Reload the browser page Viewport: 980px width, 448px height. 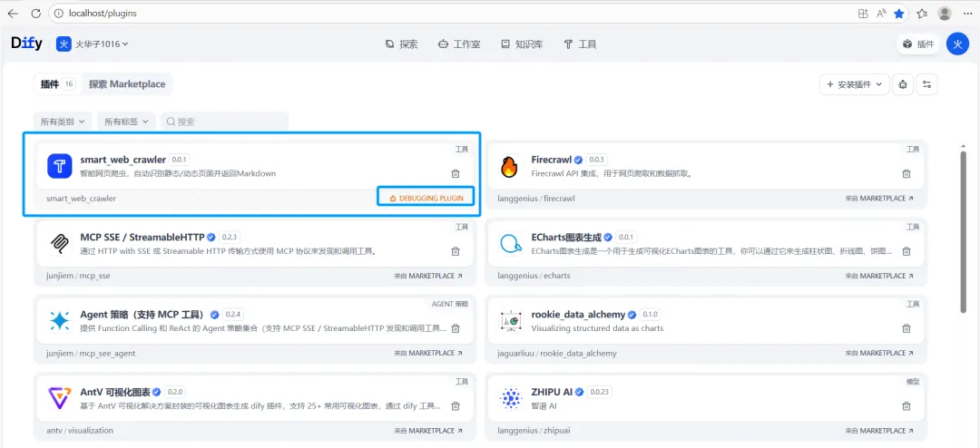35,13
